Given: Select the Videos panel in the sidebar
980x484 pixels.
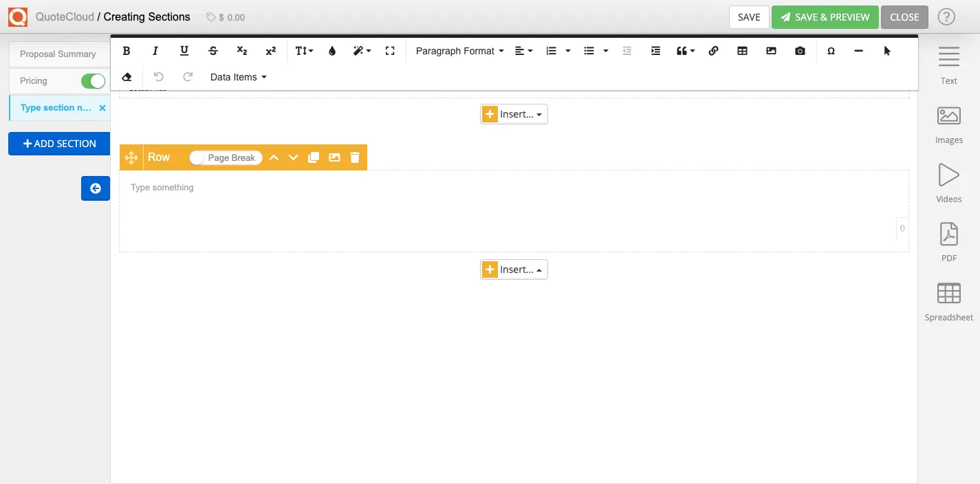Looking at the screenshot, I should point(948,182).
